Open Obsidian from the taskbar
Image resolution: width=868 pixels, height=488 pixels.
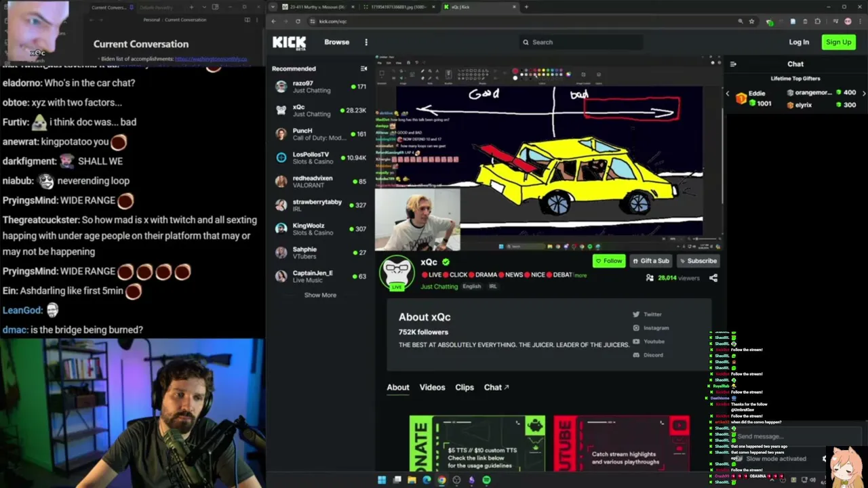pos(471,480)
